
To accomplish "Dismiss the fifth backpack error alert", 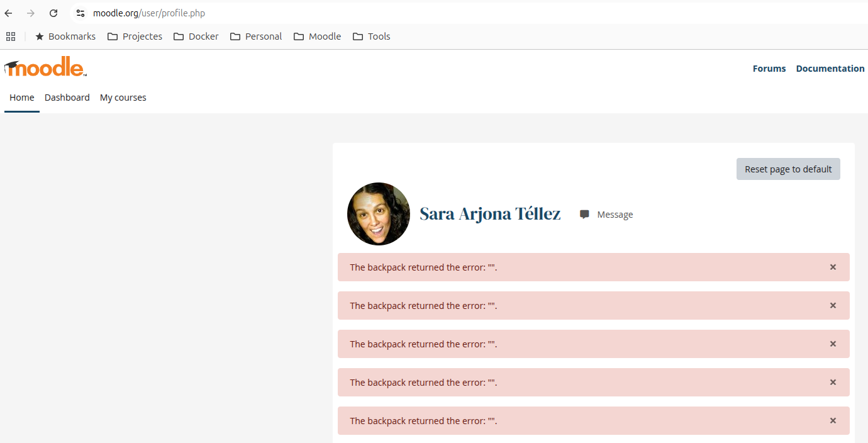I will click(833, 421).
